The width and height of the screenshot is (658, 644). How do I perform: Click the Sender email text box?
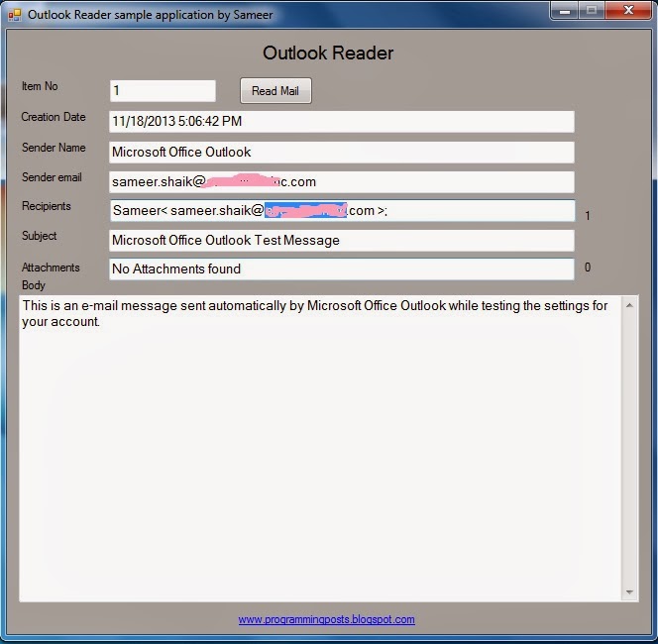[x=342, y=182]
